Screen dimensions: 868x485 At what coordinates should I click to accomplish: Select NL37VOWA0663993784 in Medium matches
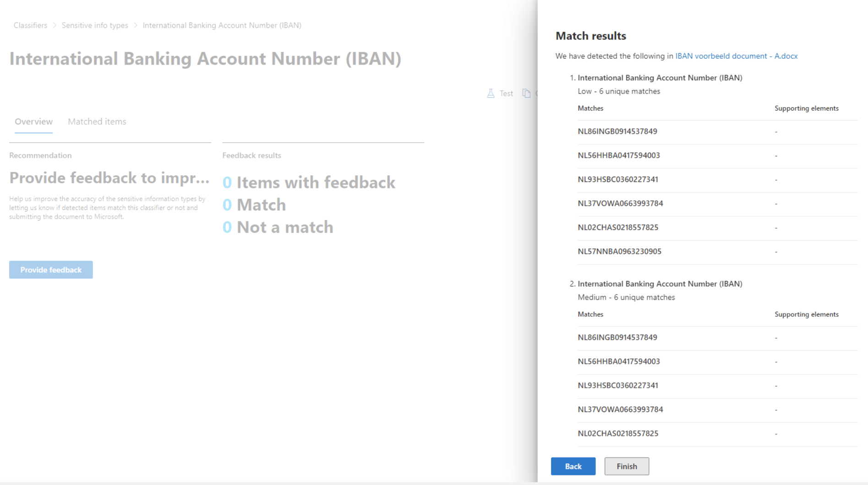tap(620, 409)
